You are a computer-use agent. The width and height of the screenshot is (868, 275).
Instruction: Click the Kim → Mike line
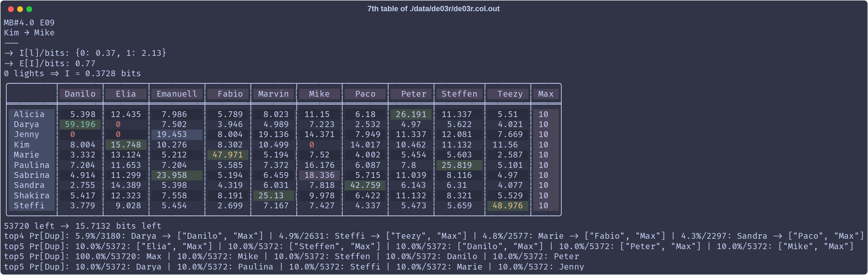[x=29, y=33]
